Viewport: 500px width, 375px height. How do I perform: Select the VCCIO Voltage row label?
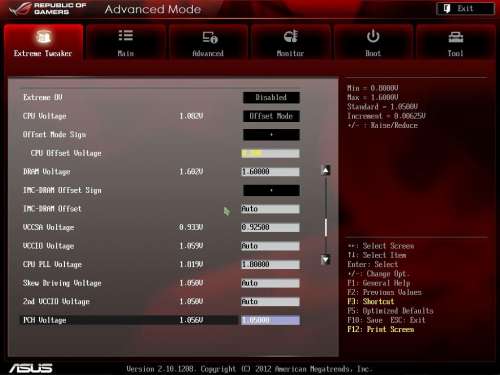(49, 246)
